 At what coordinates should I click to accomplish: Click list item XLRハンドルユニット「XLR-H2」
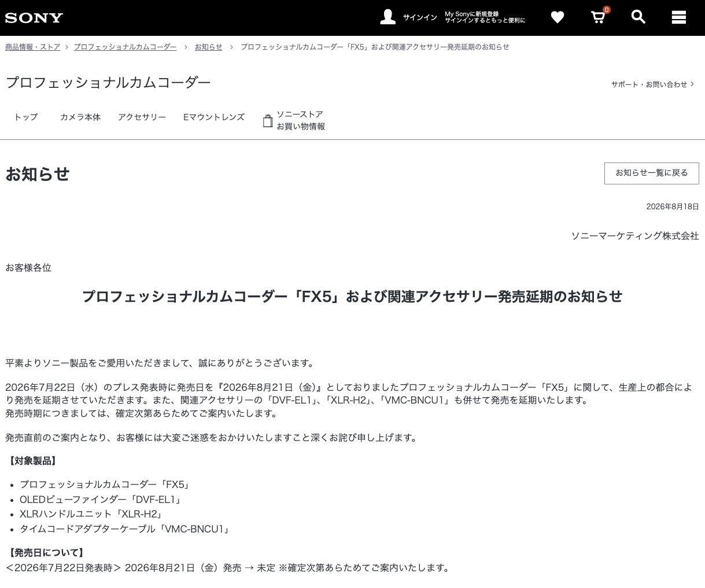[x=92, y=514]
